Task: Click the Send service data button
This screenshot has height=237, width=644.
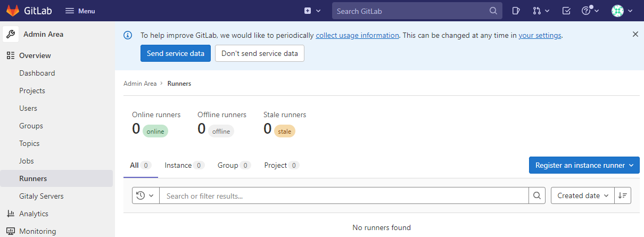Action: click(176, 53)
